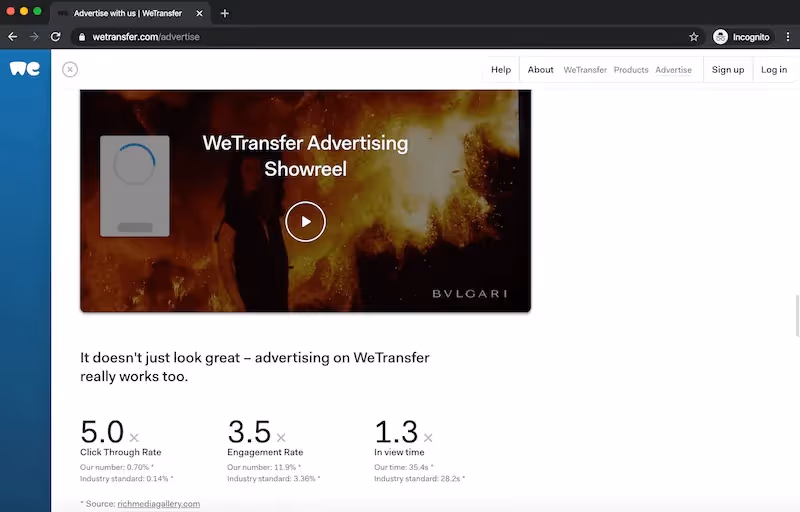Open the Help menu item

(501, 69)
